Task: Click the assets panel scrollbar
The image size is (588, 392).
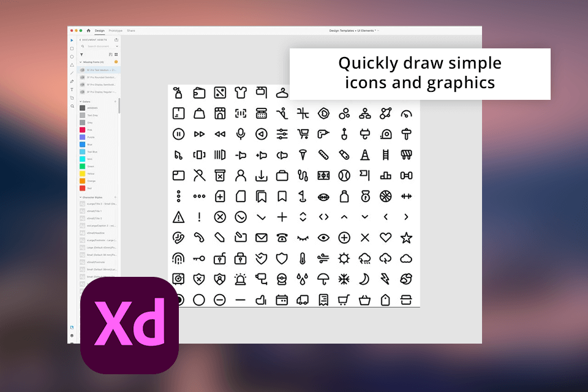Action: coord(119,105)
